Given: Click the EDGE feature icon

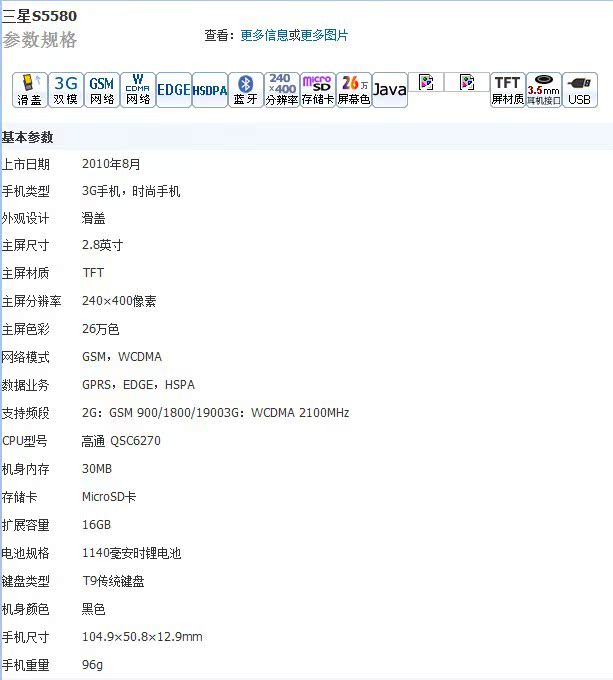Looking at the screenshot, I should tap(173, 90).
